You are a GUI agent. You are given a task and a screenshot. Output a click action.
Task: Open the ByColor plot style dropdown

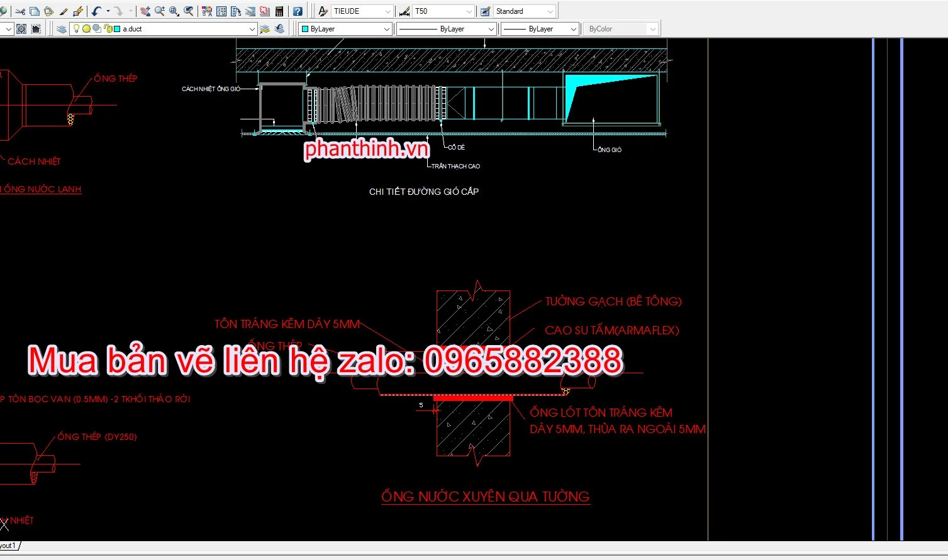[653, 29]
